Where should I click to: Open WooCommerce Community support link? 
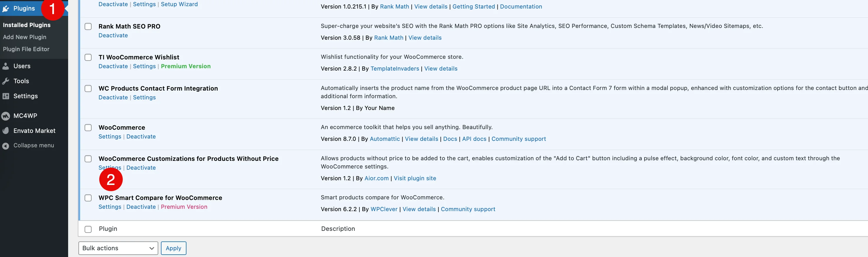click(x=519, y=139)
